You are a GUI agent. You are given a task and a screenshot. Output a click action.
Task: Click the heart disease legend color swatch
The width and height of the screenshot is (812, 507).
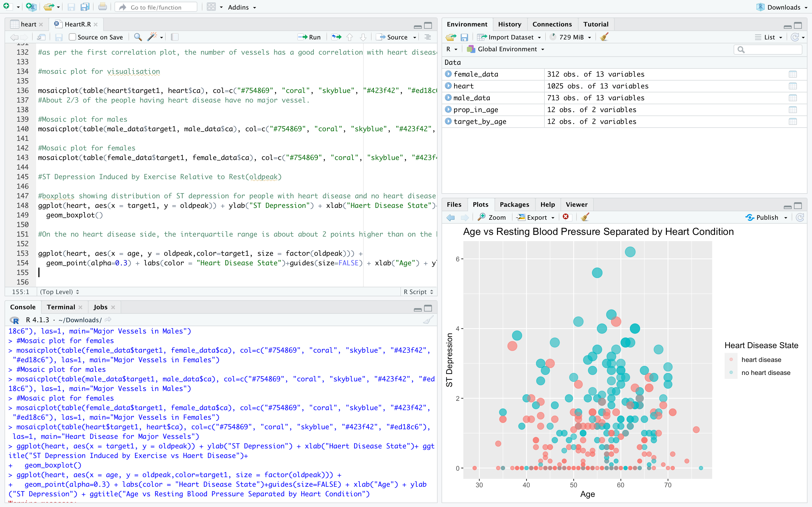731,359
